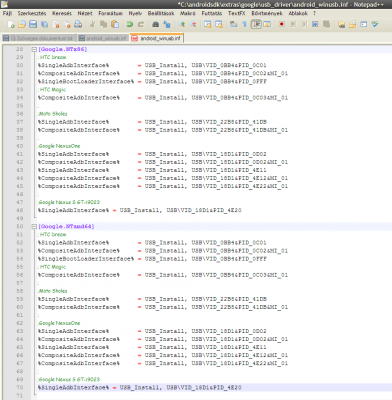Click the Save All icon

44,24
